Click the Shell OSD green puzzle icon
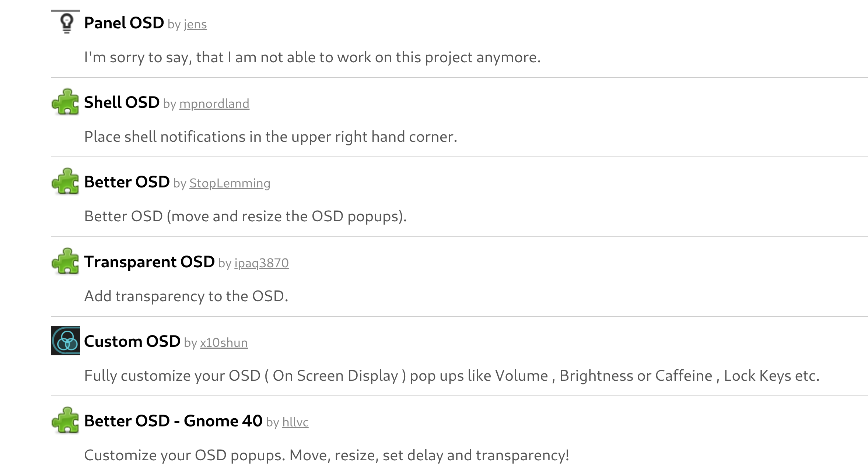Viewport: 868px width, 475px height. [66, 102]
